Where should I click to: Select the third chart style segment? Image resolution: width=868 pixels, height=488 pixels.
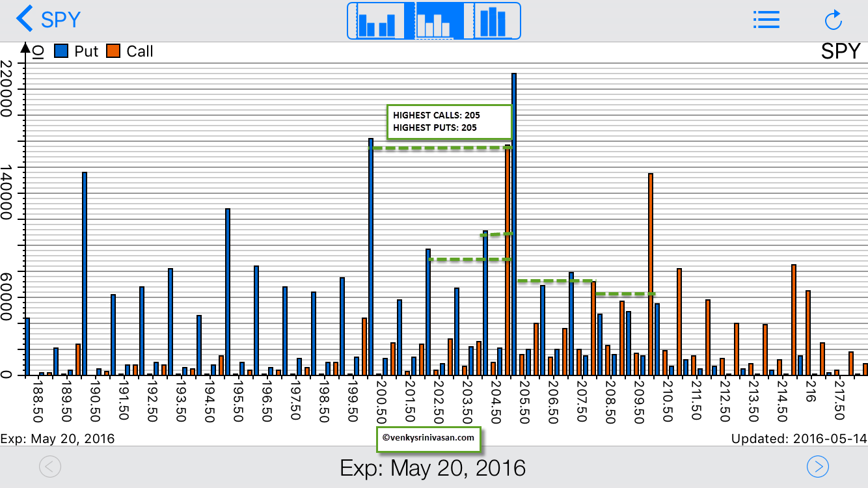(x=493, y=20)
